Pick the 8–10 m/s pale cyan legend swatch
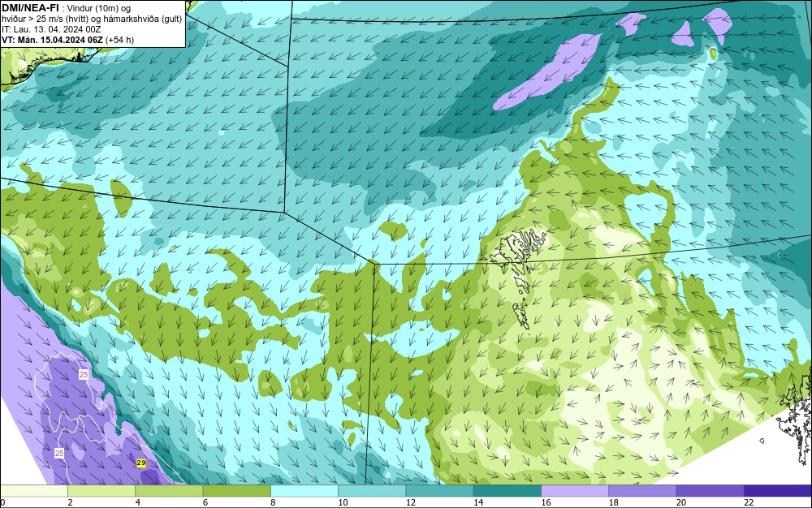Image resolution: width=812 pixels, height=508 pixels. pyautogui.click(x=304, y=490)
